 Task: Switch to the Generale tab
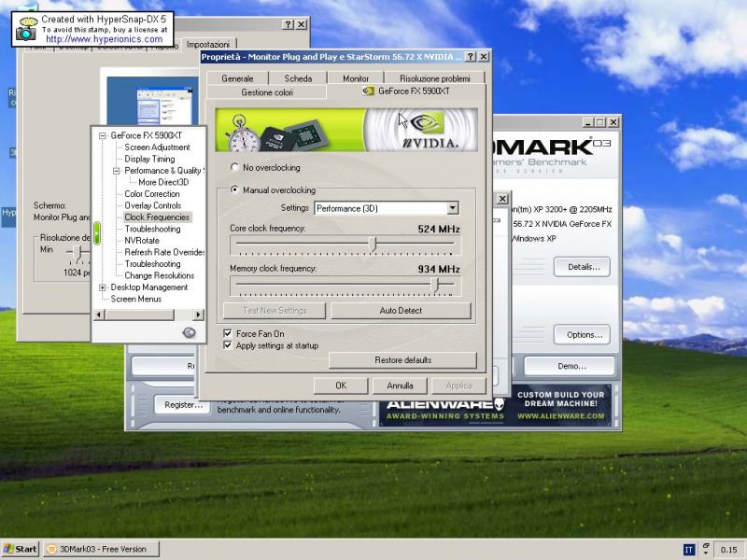(x=237, y=78)
